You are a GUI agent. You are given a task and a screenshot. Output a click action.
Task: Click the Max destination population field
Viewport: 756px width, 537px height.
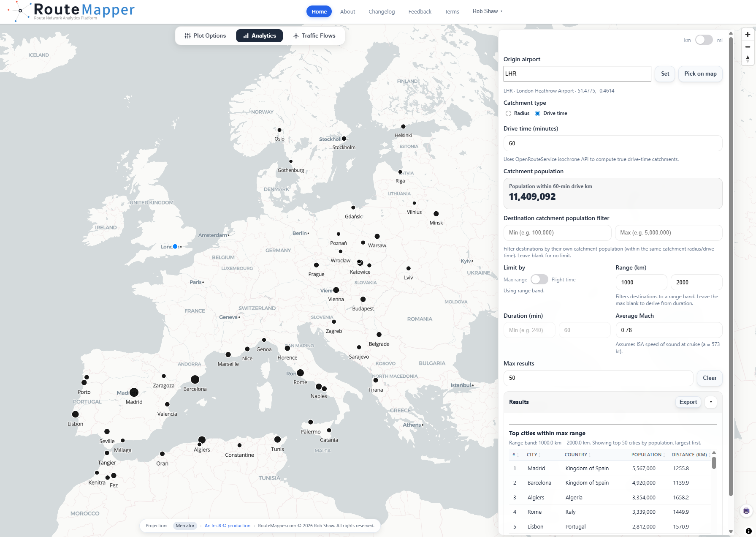(x=669, y=233)
